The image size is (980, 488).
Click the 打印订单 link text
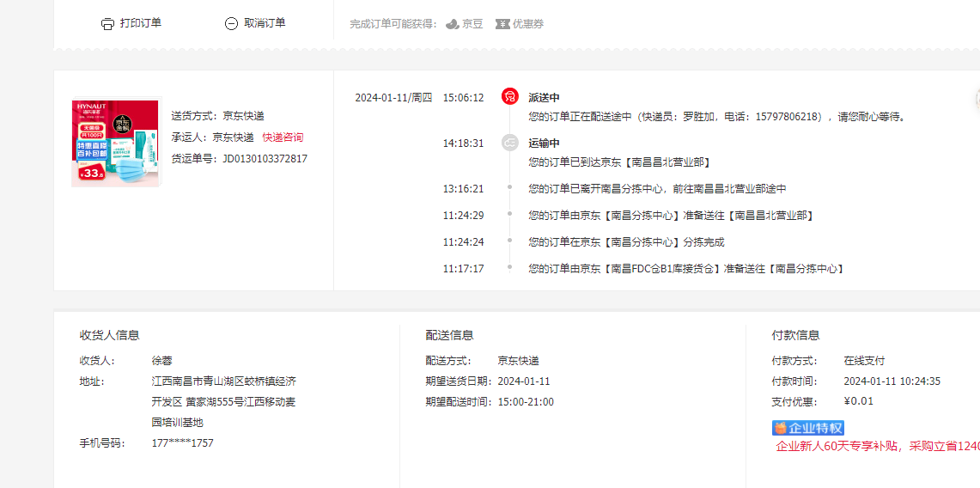(141, 23)
